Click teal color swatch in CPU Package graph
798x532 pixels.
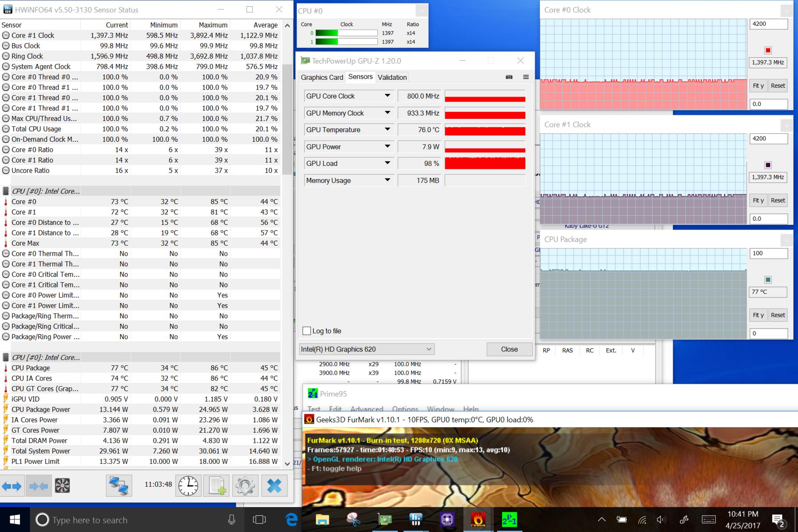point(768,280)
